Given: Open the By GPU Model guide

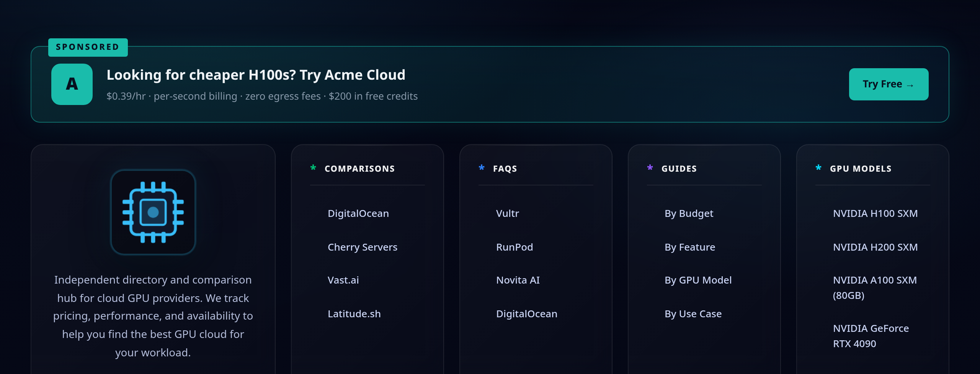Looking at the screenshot, I should click(698, 280).
